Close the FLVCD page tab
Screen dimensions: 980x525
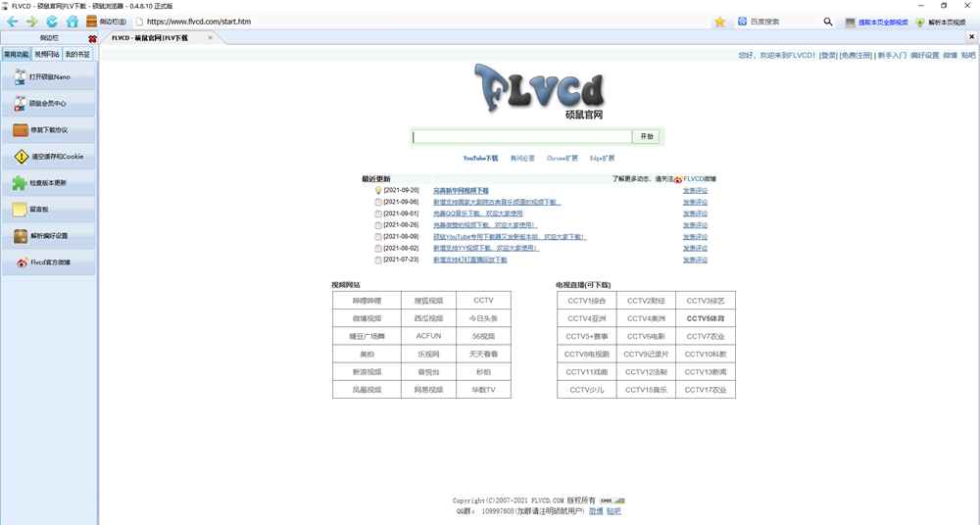point(210,38)
